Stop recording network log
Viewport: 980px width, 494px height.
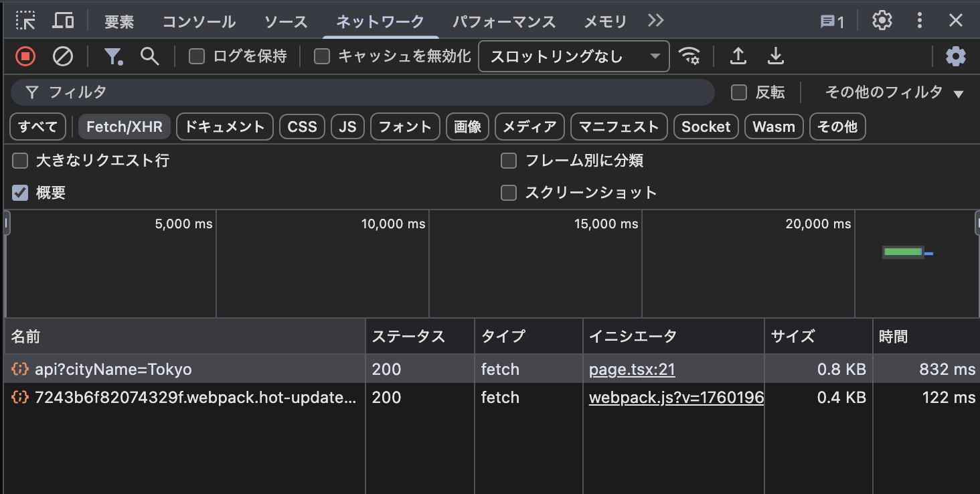click(25, 56)
